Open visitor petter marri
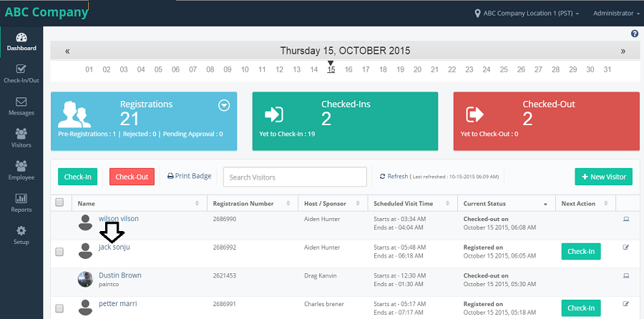Viewport: 644px width, 319px height. (x=118, y=304)
